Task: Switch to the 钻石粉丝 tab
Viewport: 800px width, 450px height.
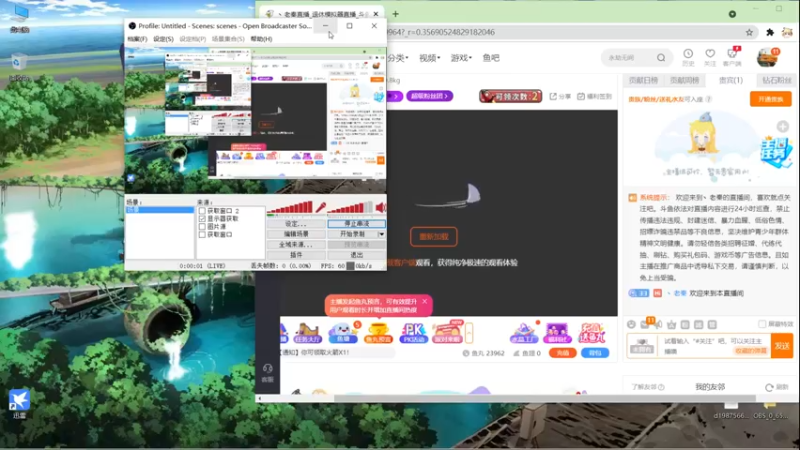Action: (x=777, y=81)
